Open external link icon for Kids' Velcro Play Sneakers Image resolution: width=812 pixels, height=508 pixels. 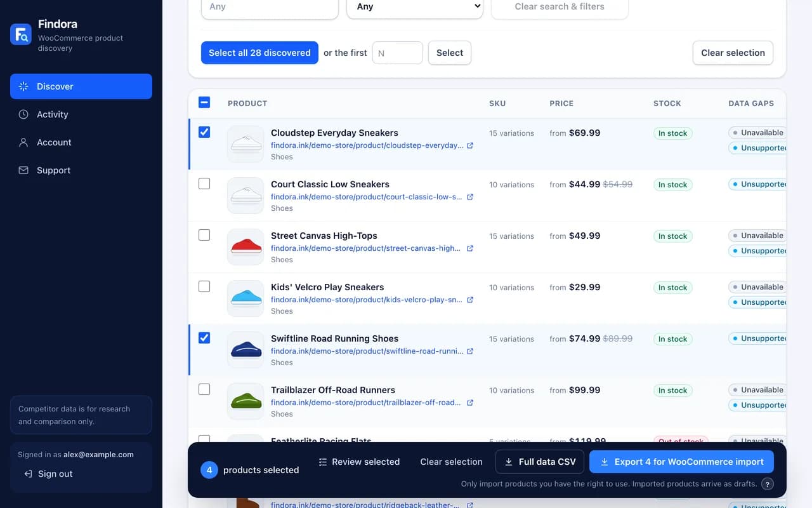(x=470, y=300)
